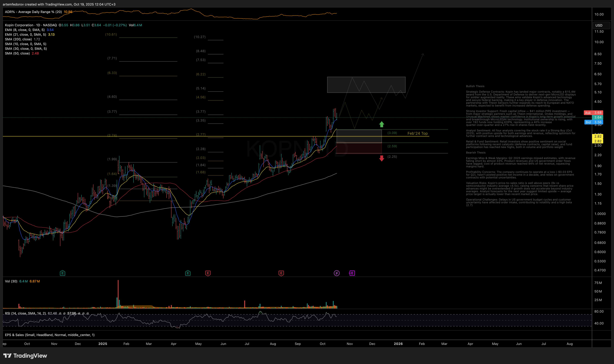This screenshot has height=364, width=614.
Task: Click the (6.33) level label
Action: 112,73
